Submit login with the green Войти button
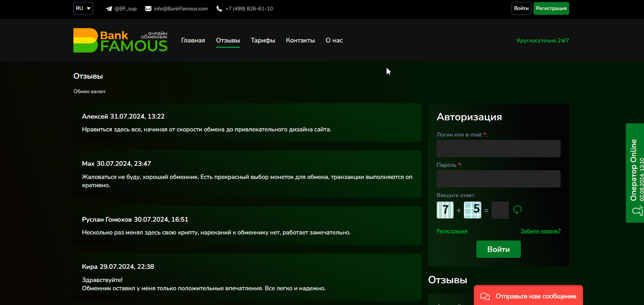644x305 pixels. 498,249
